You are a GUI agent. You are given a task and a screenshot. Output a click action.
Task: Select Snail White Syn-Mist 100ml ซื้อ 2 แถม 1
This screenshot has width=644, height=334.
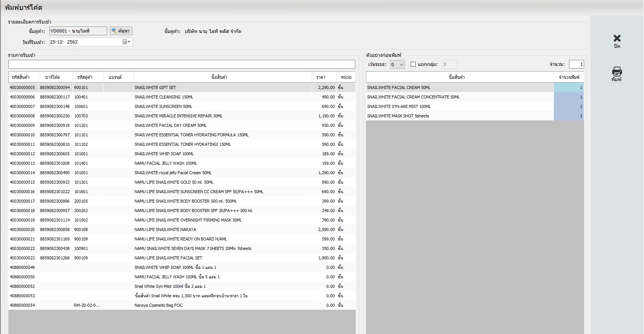coord(182,286)
